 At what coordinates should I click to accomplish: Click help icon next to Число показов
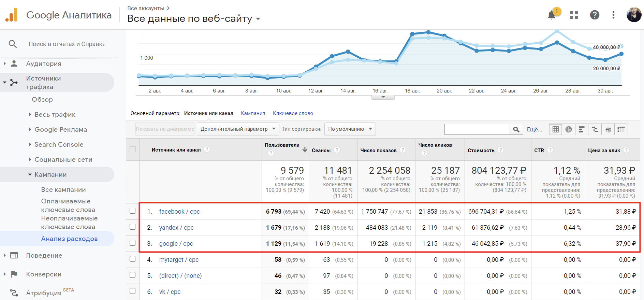tap(403, 150)
